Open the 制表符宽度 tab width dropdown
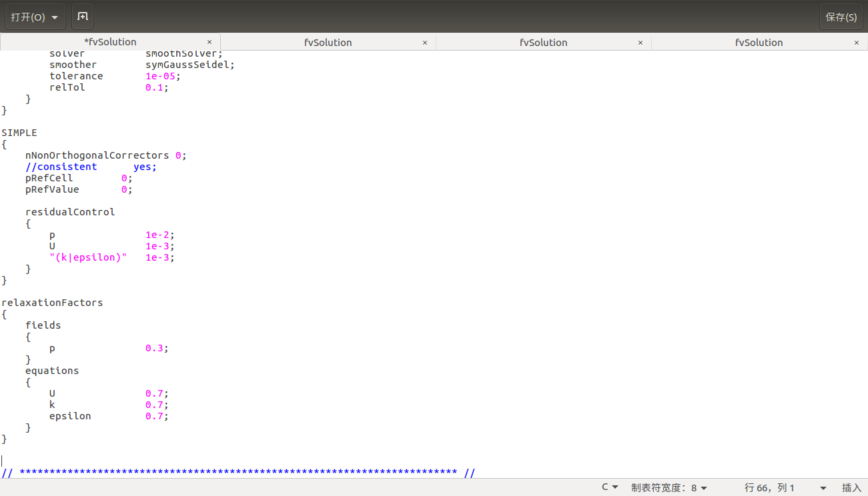The width and height of the screenshot is (868, 496). (669, 487)
